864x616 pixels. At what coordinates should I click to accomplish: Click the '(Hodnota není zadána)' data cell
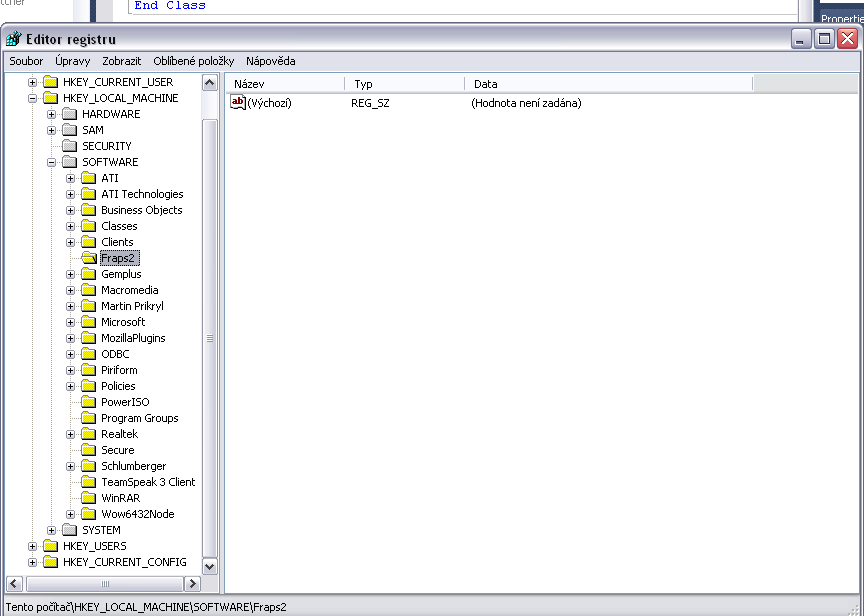[526, 103]
